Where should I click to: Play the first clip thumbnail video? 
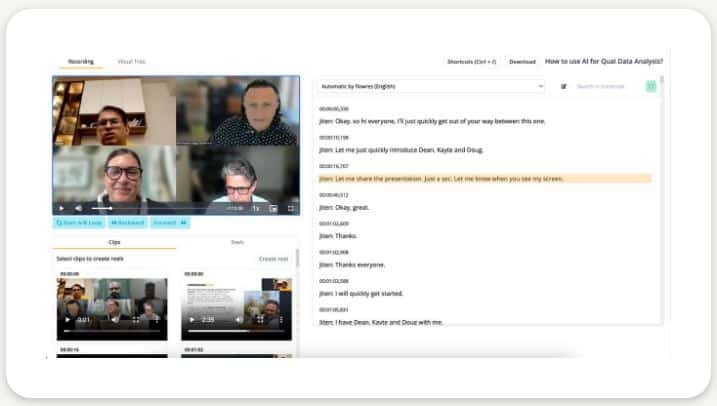[68, 320]
